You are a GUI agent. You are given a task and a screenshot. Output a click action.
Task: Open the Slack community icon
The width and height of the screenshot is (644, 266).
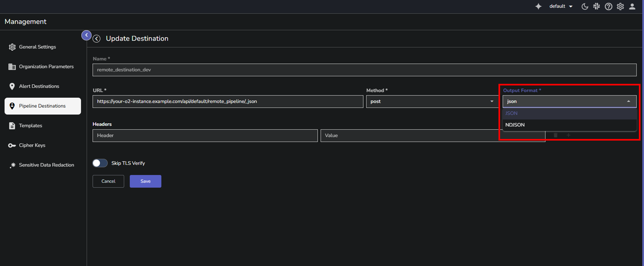597,6
